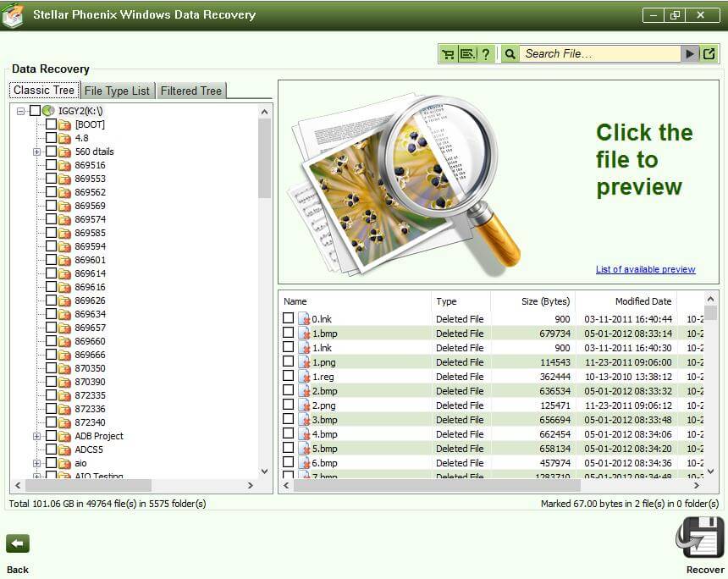Collapse the IGGY2(K:\) root node

click(21, 111)
